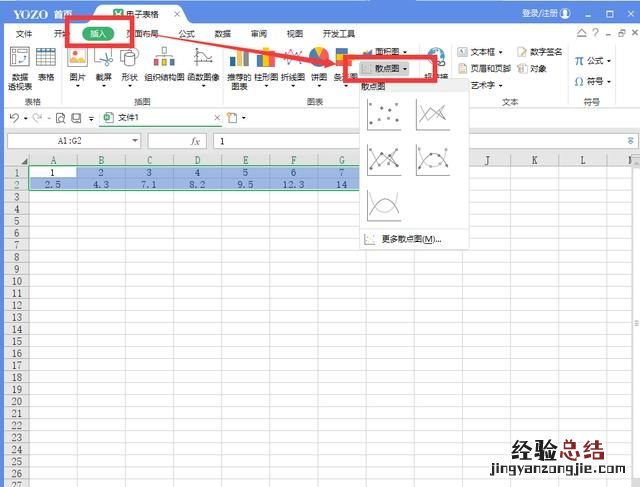
Task: Open 更多散点图(M)... dialog
Action: (413, 239)
